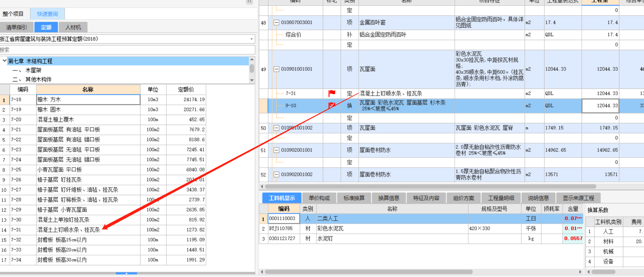Click the 名称 column header in quota list
The width and height of the screenshot is (644, 277).
point(88,90)
